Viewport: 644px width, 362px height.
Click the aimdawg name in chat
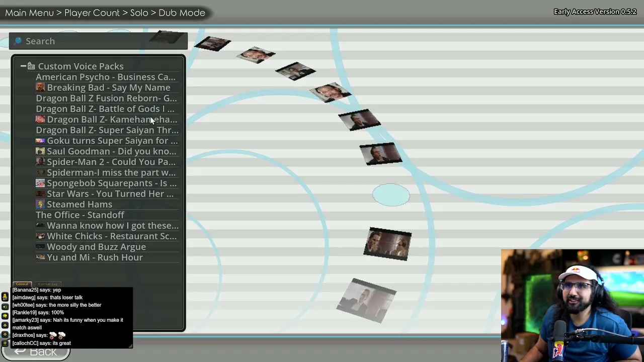[x=24, y=298]
